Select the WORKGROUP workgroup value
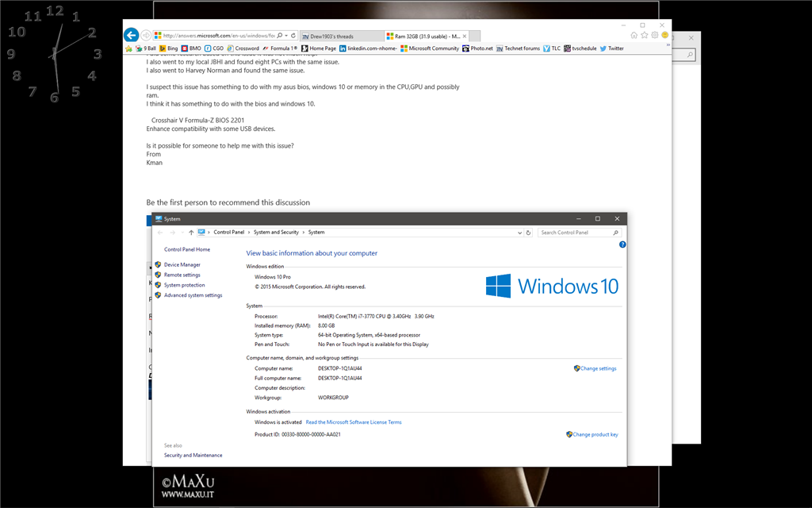This screenshot has width=812, height=508. (x=333, y=398)
